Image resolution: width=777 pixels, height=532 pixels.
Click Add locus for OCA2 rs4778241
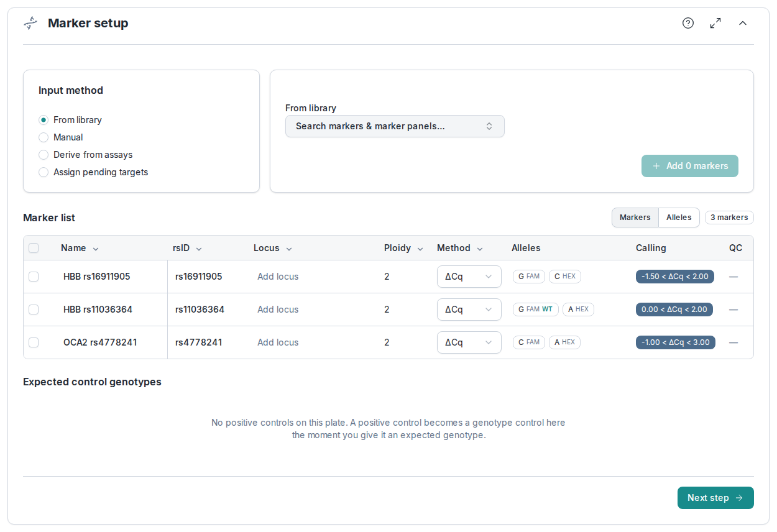point(278,342)
